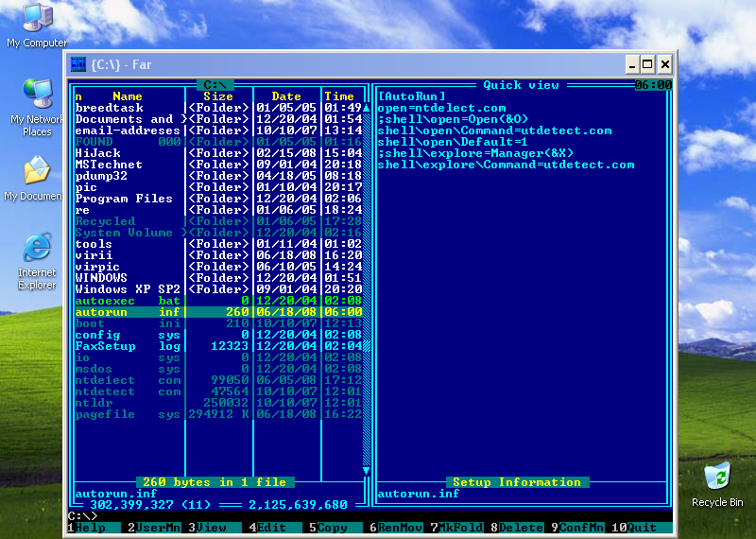Viewport: 756px width, 539px height.
Task: Click the Setup Information label
Action: [517, 482]
